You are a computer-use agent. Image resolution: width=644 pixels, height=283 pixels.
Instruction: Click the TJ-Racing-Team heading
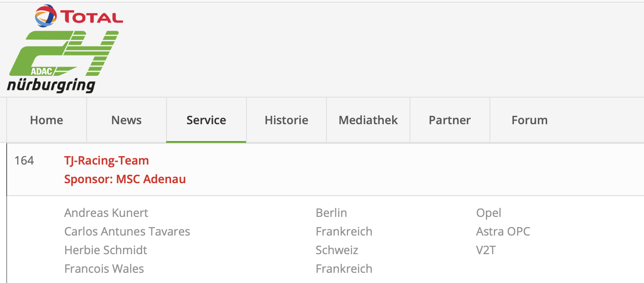[107, 161]
